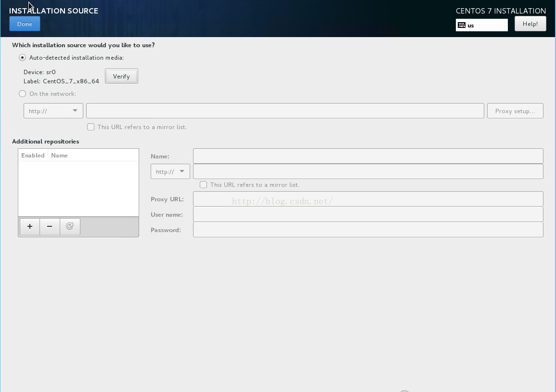Check mirror list box under network URL

[x=91, y=127]
